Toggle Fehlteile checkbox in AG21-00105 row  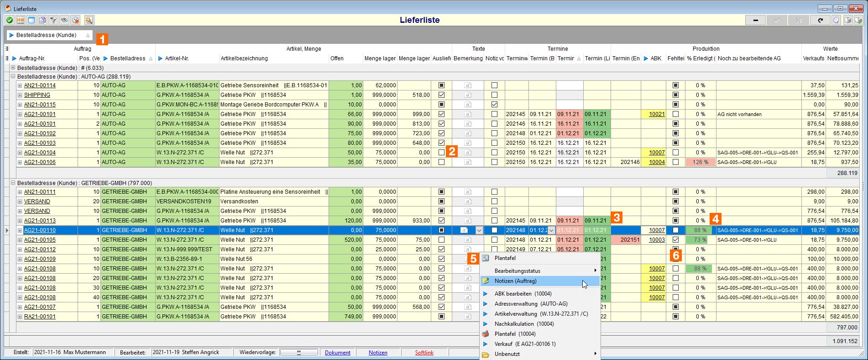[675, 240]
